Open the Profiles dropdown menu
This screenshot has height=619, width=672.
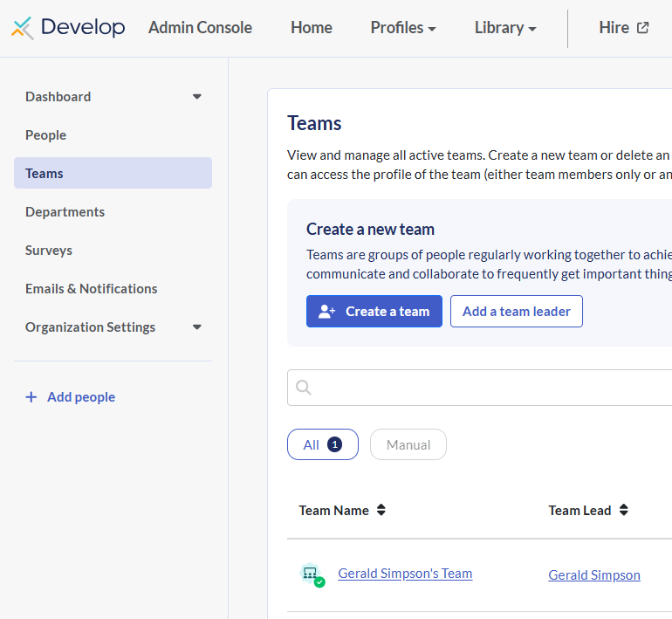(x=403, y=28)
